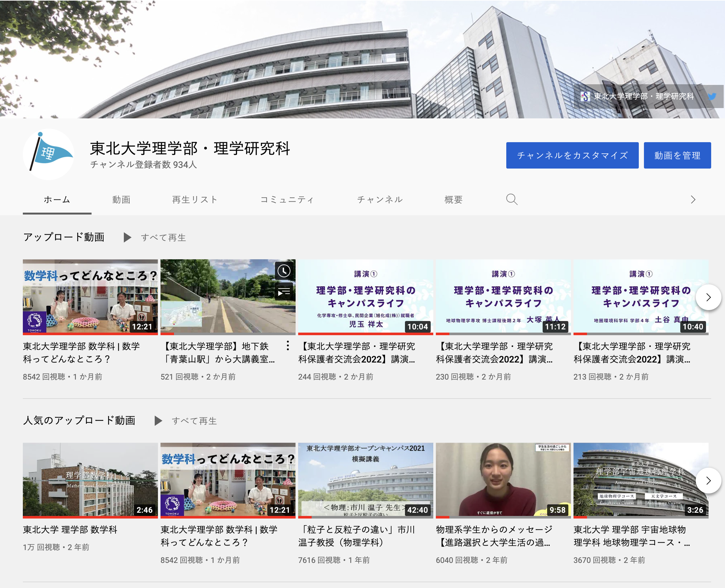Open 大塚 英人 lecture thumbnail 11:12
Screen dimensions: 725x588
pyautogui.click(x=503, y=297)
